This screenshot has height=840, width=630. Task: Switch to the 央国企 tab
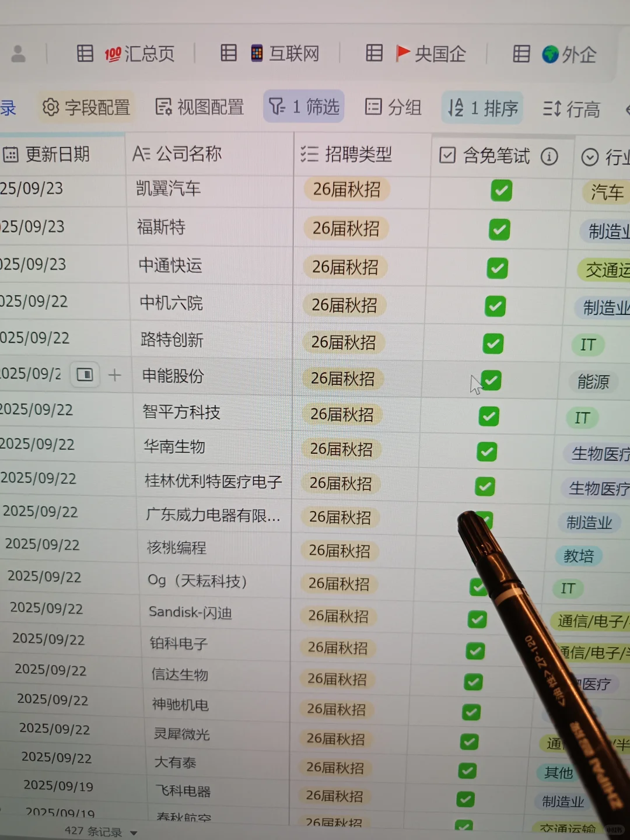[440, 54]
